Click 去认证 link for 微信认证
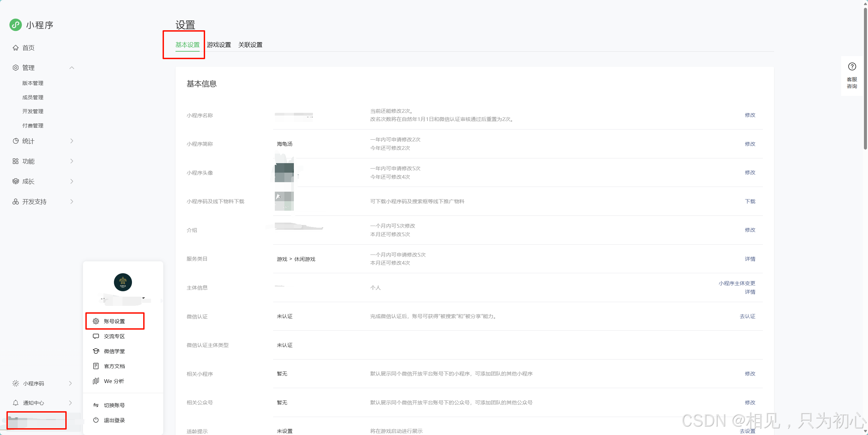The width and height of the screenshot is (868, 435). [x=747, y=316]
